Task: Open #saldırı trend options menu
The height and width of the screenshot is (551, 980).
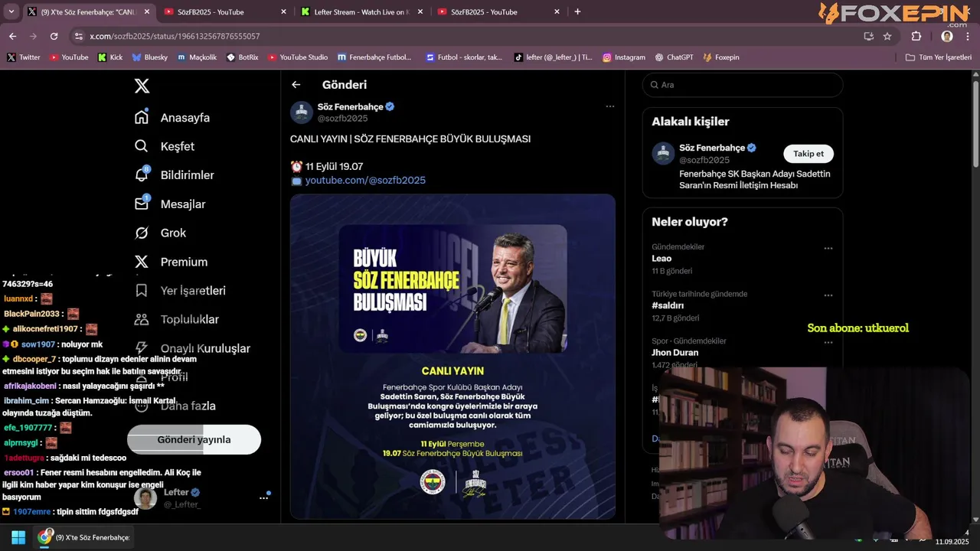Action: pos(828,295)
